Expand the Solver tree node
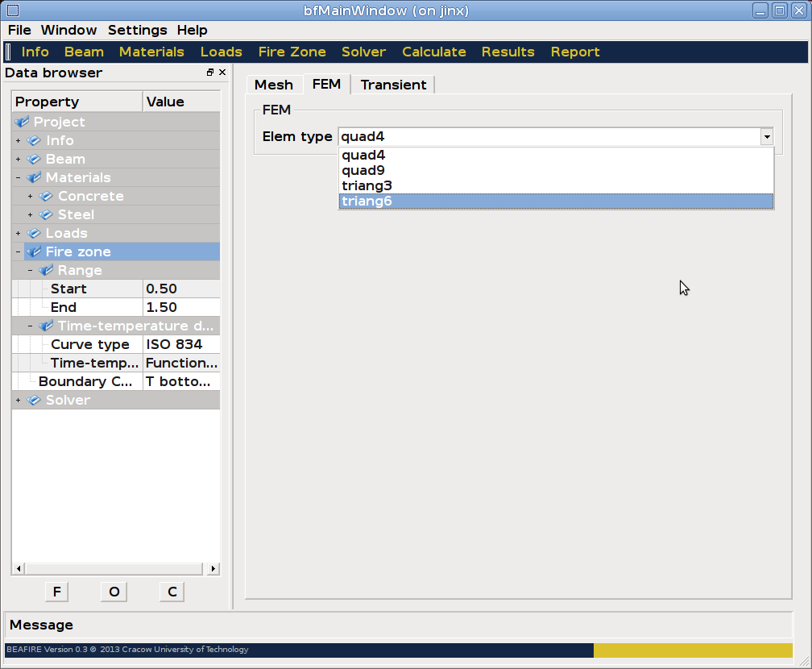The image size is (812, 669). tap(18, 400)
